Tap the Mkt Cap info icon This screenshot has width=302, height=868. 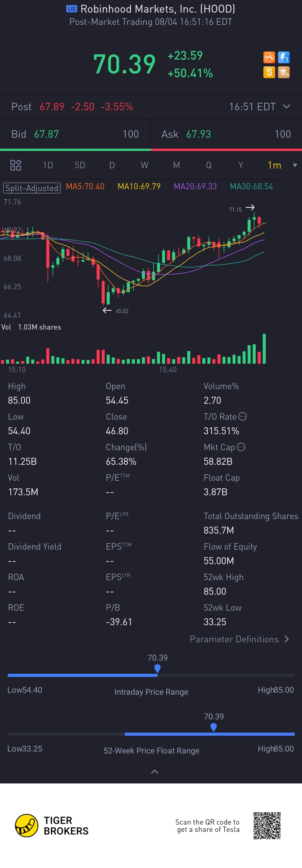(x=241, y=447)
